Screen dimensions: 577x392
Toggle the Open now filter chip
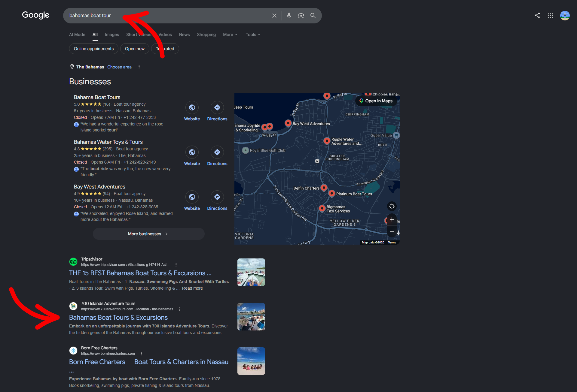pyautogui.click(x=135, y=49)
